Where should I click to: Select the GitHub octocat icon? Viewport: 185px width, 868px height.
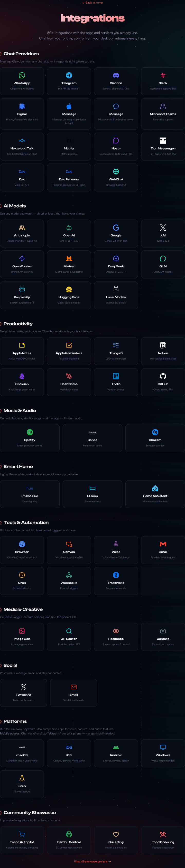[163, 376]
